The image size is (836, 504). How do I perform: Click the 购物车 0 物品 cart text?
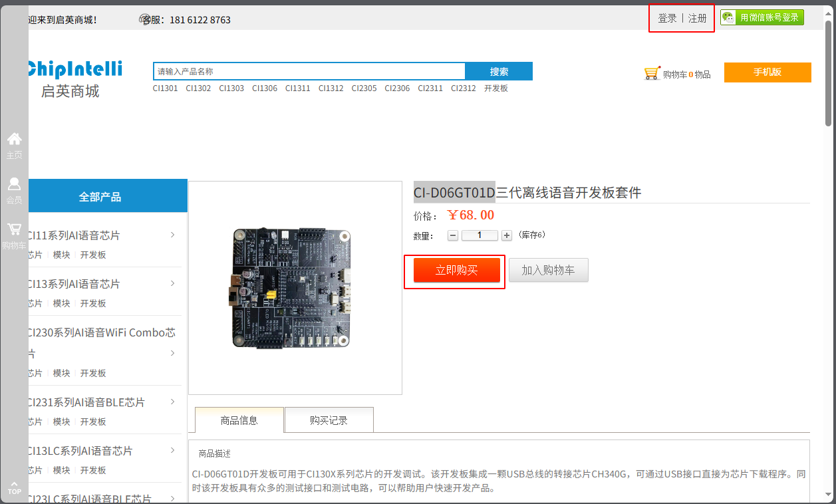click(687, 74)
